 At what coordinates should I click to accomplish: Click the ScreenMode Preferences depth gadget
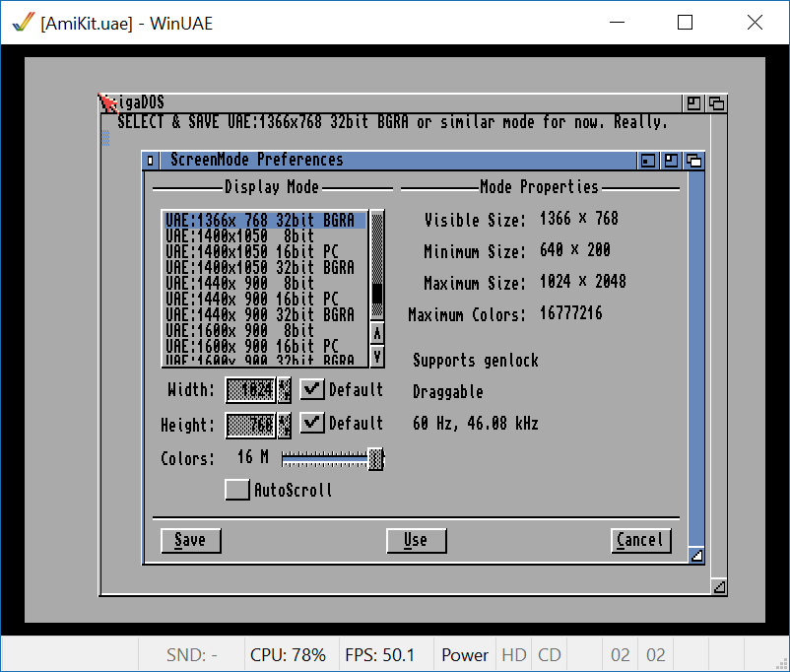(694, 161)
